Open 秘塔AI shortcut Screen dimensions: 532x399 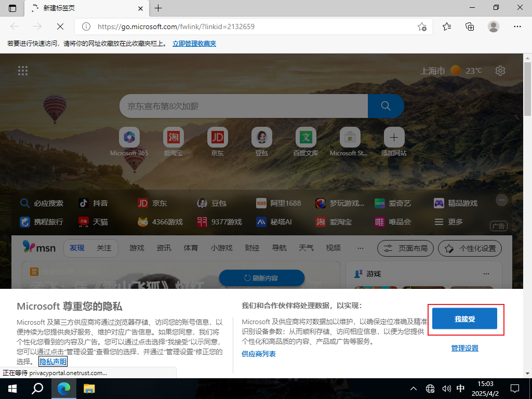coord(274,222)
